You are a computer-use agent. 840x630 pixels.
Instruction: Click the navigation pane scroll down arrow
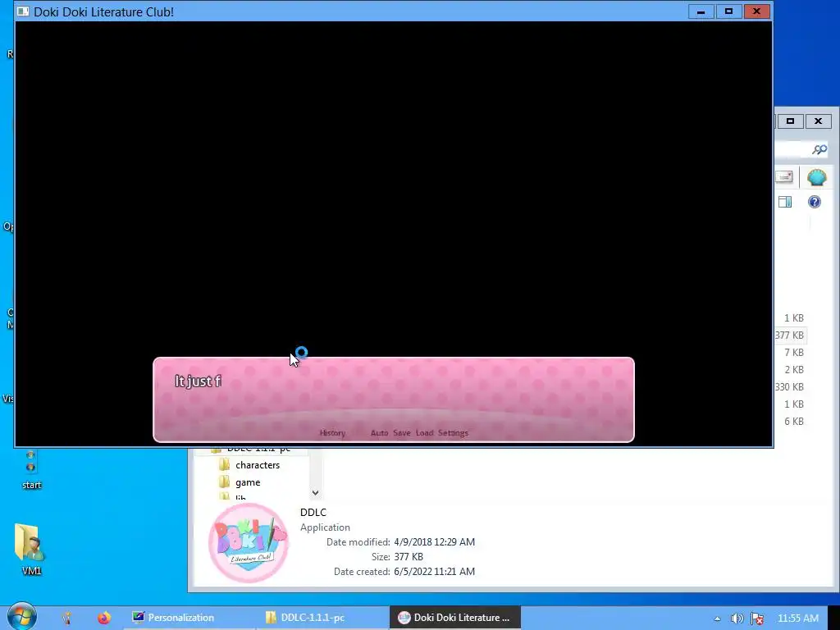pyautogui.click(x=316, y=492)
